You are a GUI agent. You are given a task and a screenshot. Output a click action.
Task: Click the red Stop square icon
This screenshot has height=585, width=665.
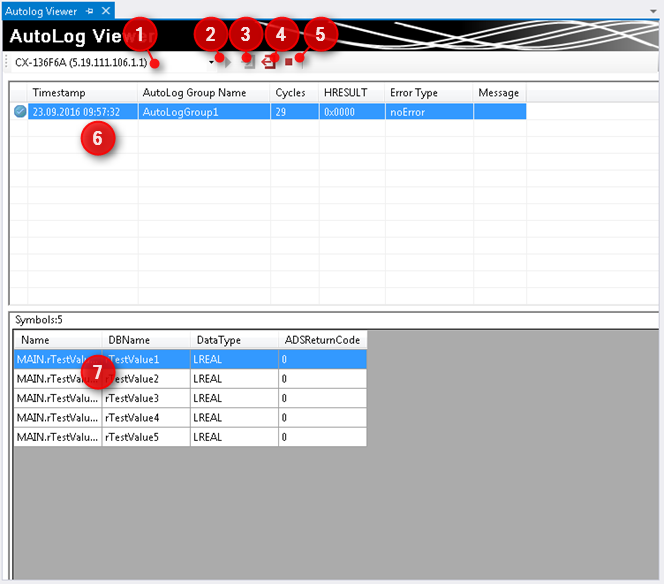pos(289,62)
